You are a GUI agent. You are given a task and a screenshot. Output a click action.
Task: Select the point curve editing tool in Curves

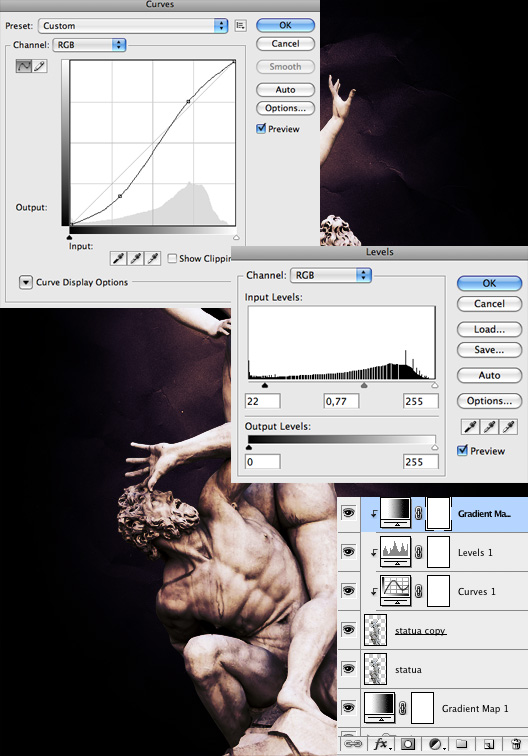click(24, 66)
